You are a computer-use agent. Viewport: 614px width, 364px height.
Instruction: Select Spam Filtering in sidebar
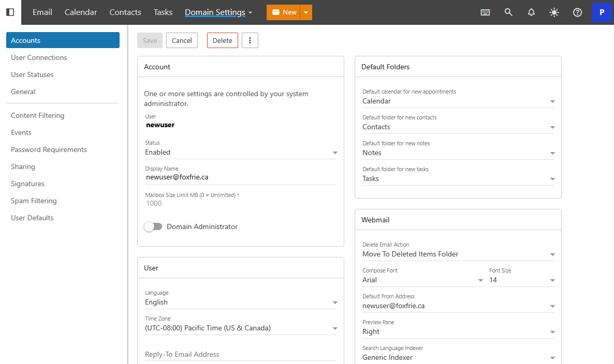(x=34, y=201)
